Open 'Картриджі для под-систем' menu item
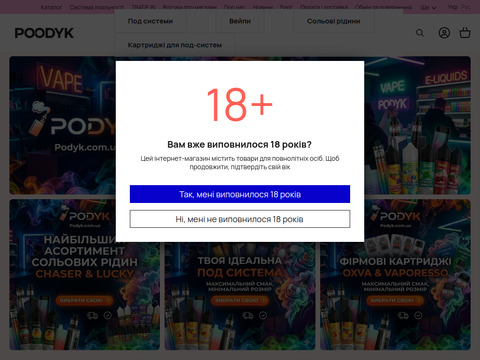The width and height of the screenshot is (480, 360). 175,45
